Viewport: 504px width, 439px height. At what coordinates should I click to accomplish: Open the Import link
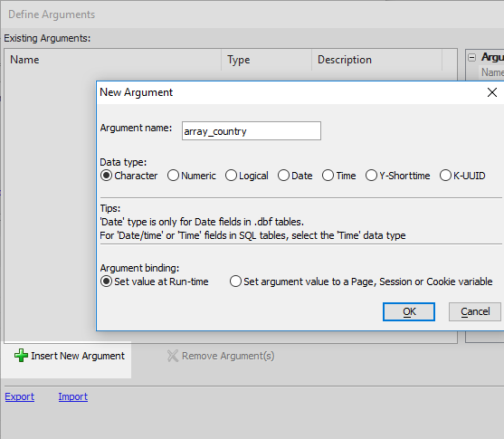point(73,396)
